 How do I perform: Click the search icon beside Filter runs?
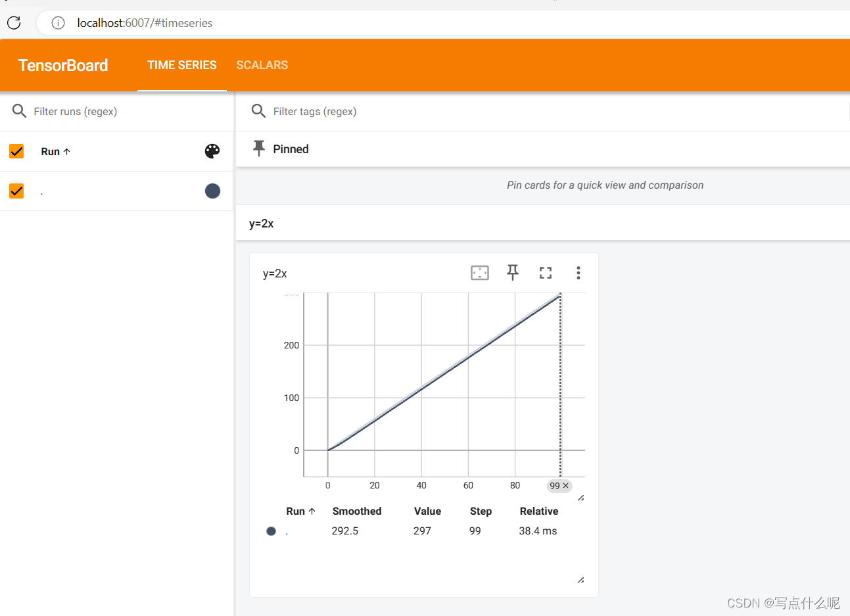coord(19,111)
